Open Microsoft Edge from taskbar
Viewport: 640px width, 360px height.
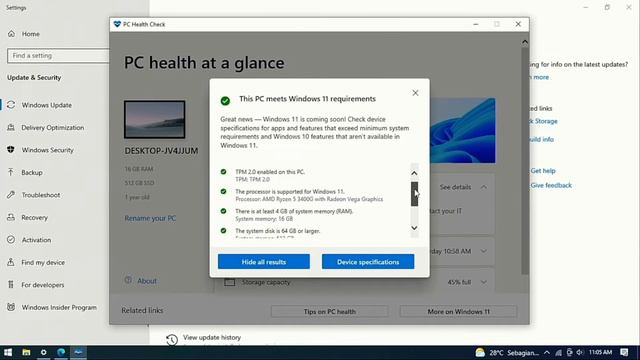(x=61, y=352)
